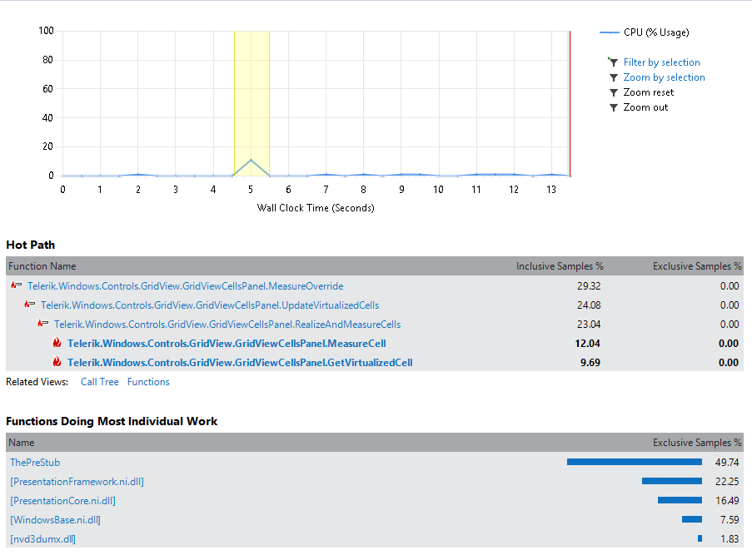Click hot path icon beside MeasureOverride

tap(17, 285)
